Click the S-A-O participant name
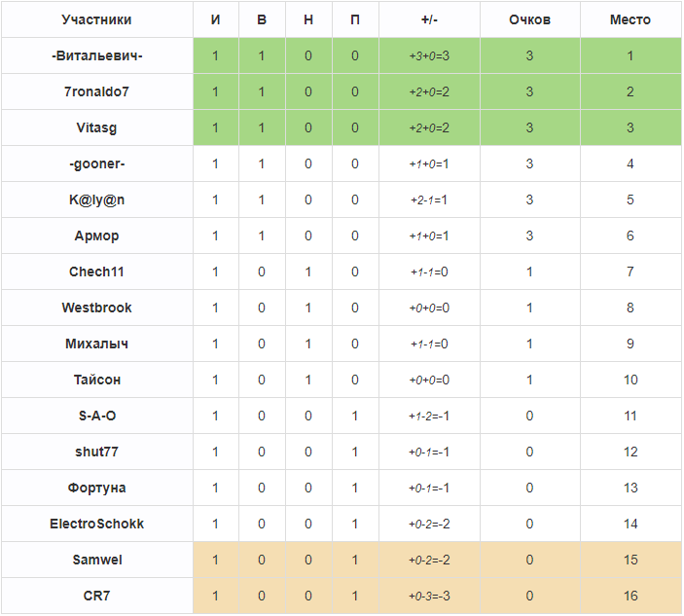Image resolution: width=684 pixels, height=616 pixels. point(97,416)
